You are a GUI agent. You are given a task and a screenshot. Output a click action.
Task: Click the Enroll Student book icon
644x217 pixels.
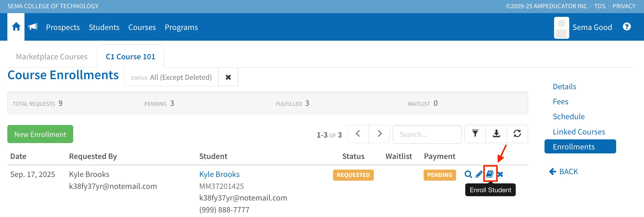[490, 174]
